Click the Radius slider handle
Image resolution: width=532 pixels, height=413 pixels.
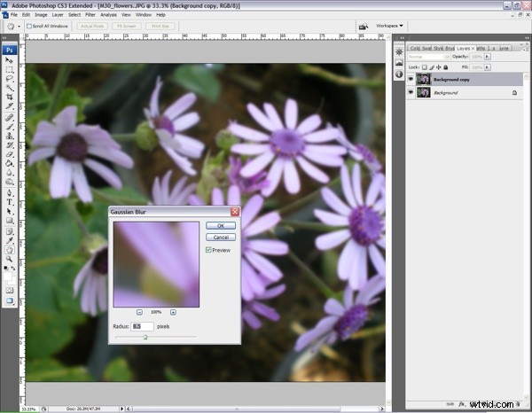coord(145,337)
